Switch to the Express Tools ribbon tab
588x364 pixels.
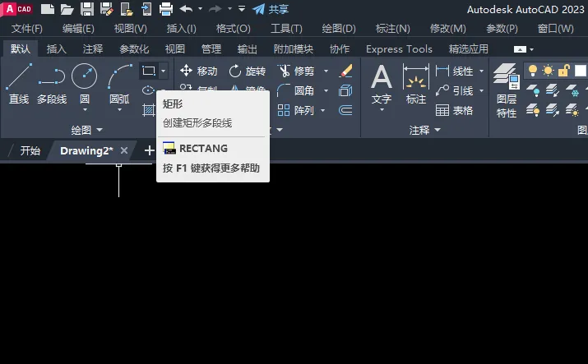click(399, 49)
